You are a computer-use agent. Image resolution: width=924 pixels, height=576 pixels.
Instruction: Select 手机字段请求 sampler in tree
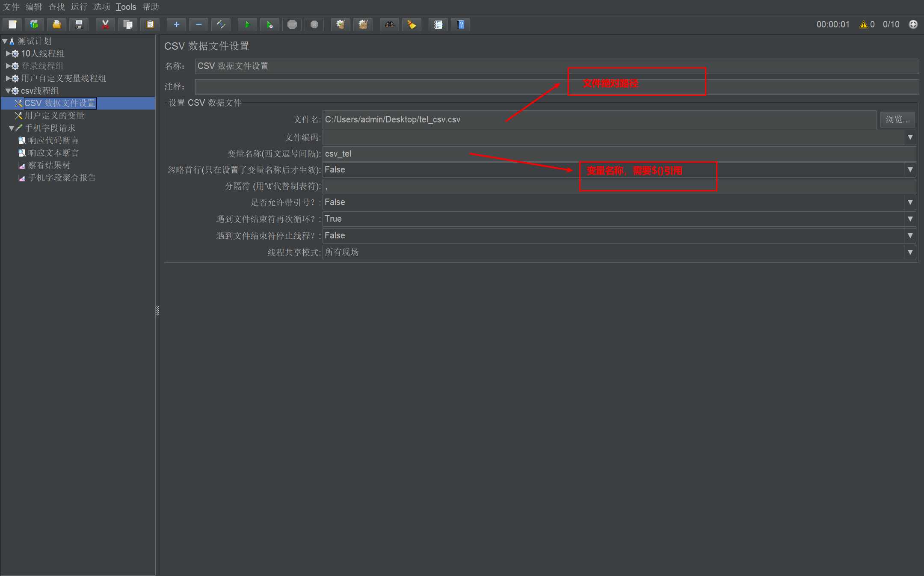(x=50, y=128)
